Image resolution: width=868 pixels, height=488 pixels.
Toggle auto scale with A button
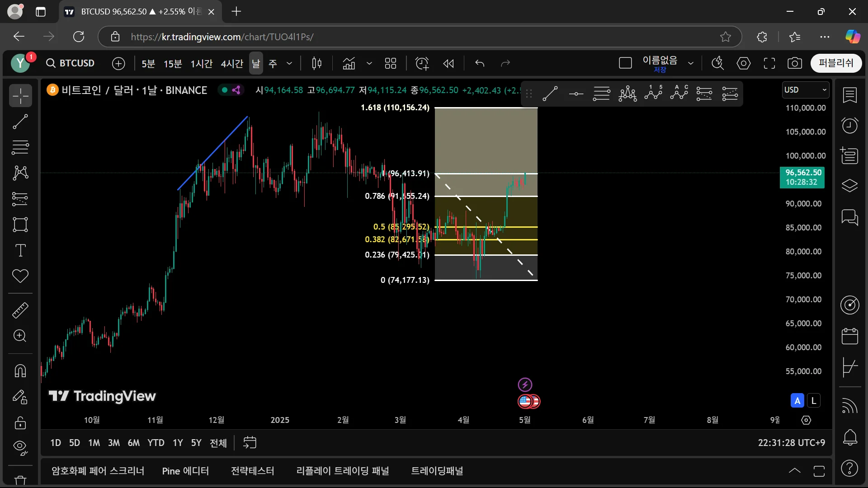(797, 400)
